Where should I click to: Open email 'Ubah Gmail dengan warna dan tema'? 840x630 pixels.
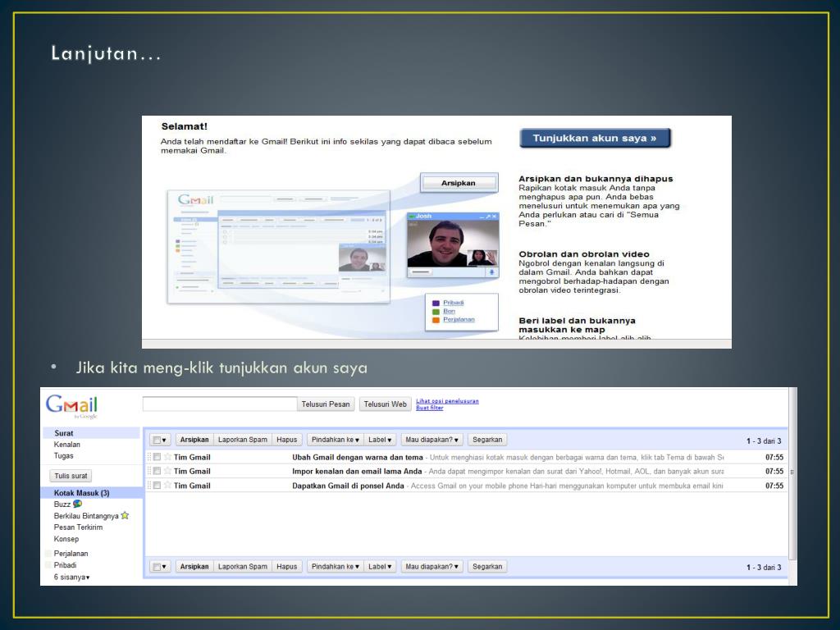pyautogui.click(x=466, y=457)
